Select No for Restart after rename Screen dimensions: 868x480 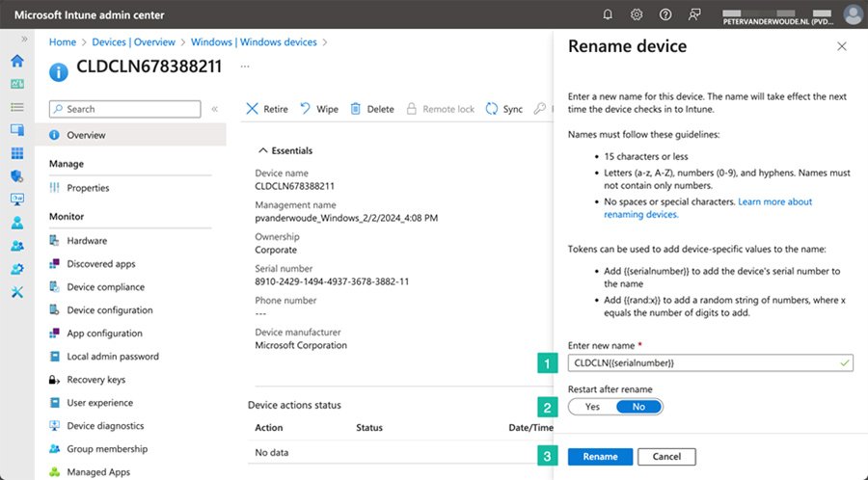638,407
